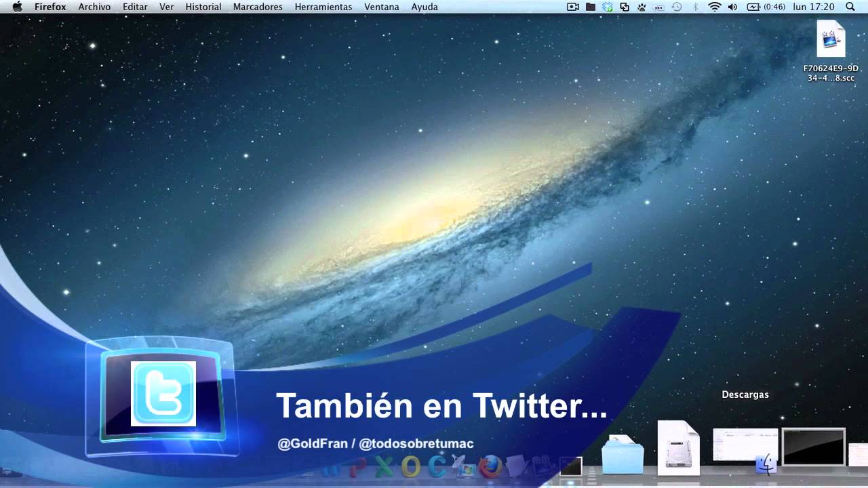
Task: Launch PowerPoint red P icon in Dock
Action: [358, 466]
